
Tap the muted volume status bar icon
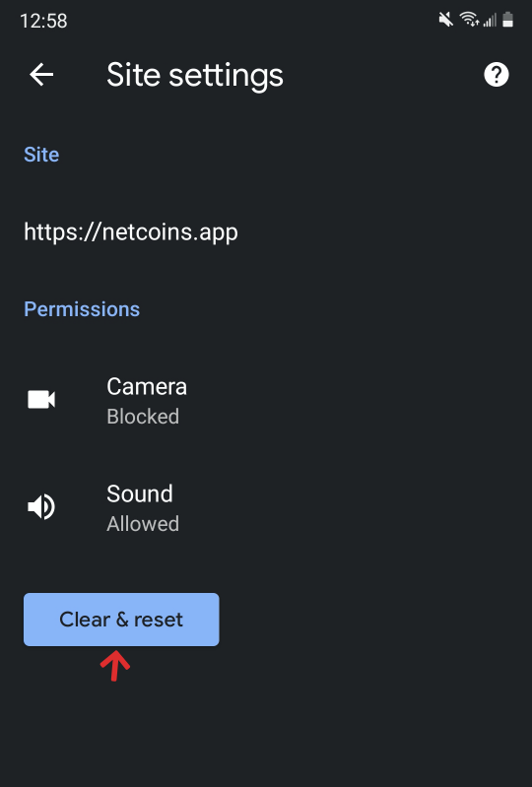click(x=445, y=20)
